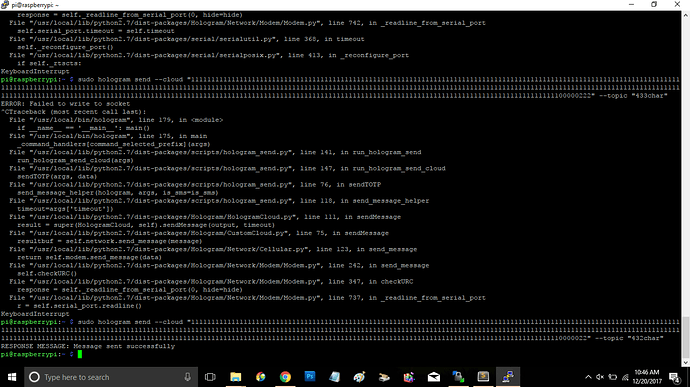690x387 pixels.
Task: Click the terminal scrollbar down arrow
Action: (x=686, y=363)
